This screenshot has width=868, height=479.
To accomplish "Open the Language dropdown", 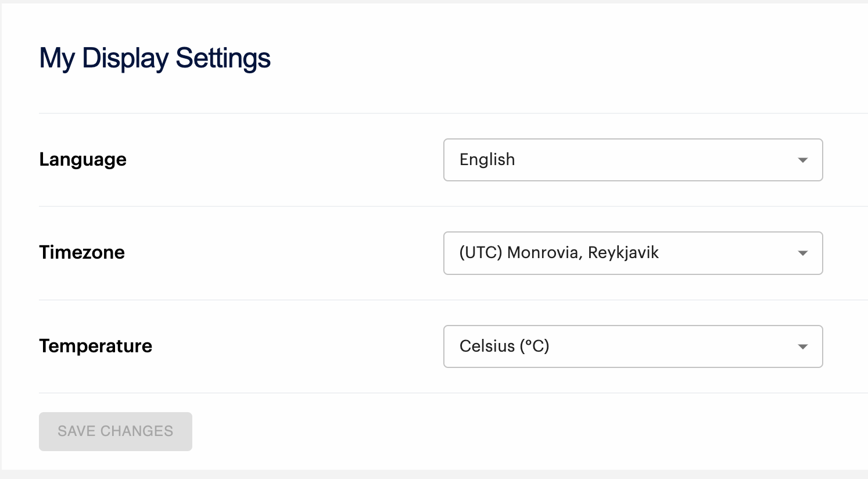I will coord(632,160).
